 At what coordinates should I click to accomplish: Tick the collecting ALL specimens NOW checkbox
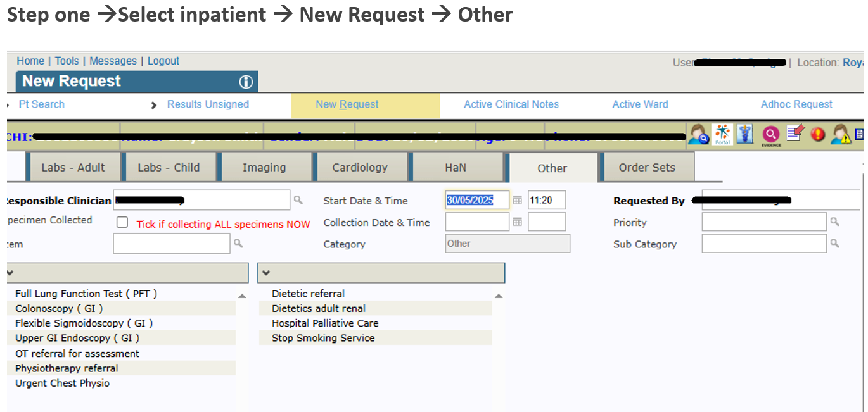click(x=122, y=223)
